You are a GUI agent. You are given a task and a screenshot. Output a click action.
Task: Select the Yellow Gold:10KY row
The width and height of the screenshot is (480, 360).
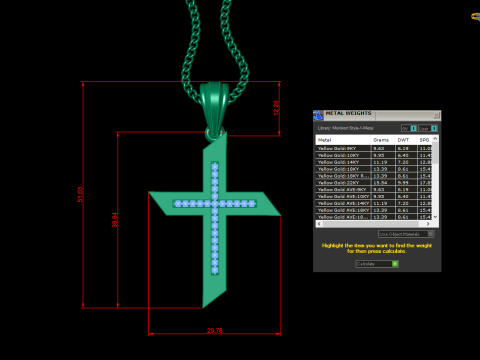pos(374,155)
